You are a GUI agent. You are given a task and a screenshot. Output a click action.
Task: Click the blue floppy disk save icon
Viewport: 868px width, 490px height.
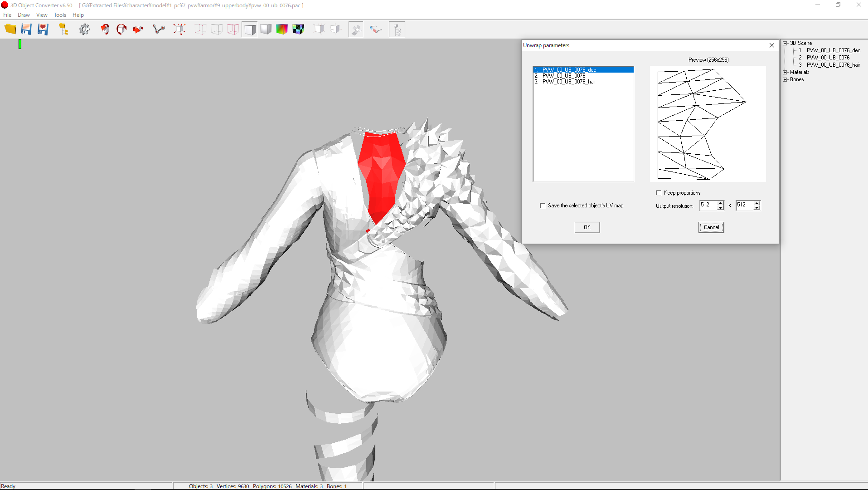(x=26, y=29)
